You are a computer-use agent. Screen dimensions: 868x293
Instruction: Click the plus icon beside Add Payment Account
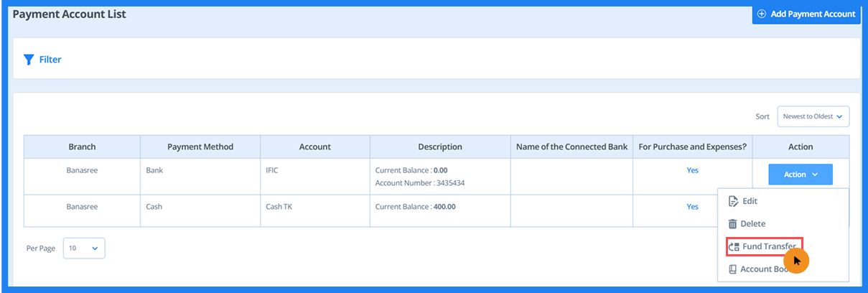point(762,14)
